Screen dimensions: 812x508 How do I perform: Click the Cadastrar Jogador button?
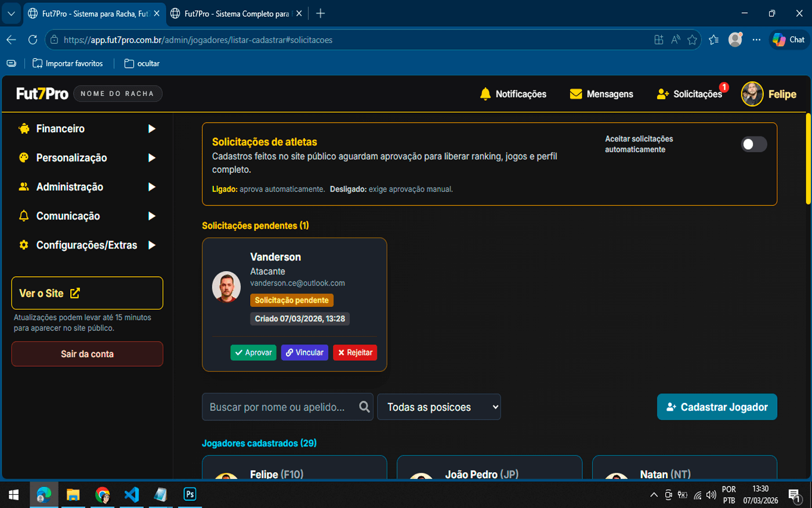click(x=717, y=407)
